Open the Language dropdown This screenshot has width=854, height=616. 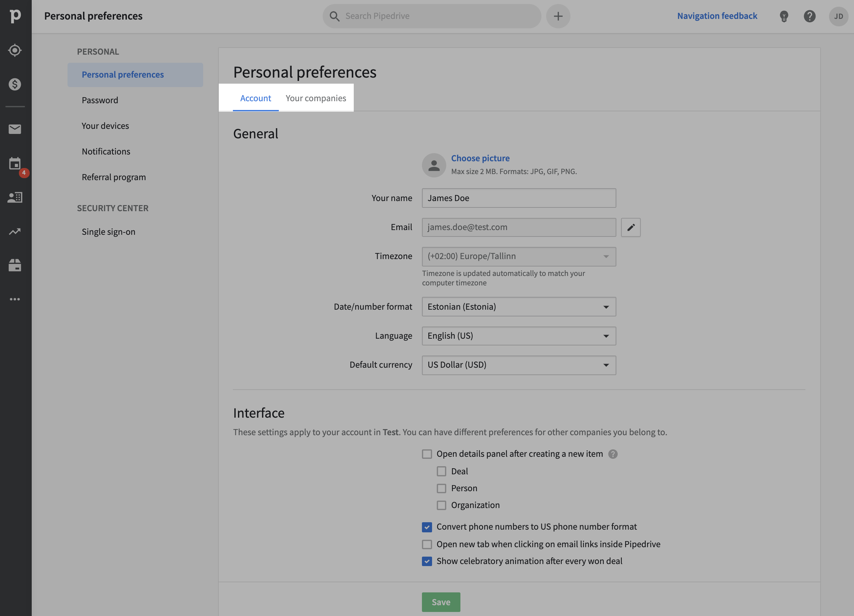click(518, 336)
